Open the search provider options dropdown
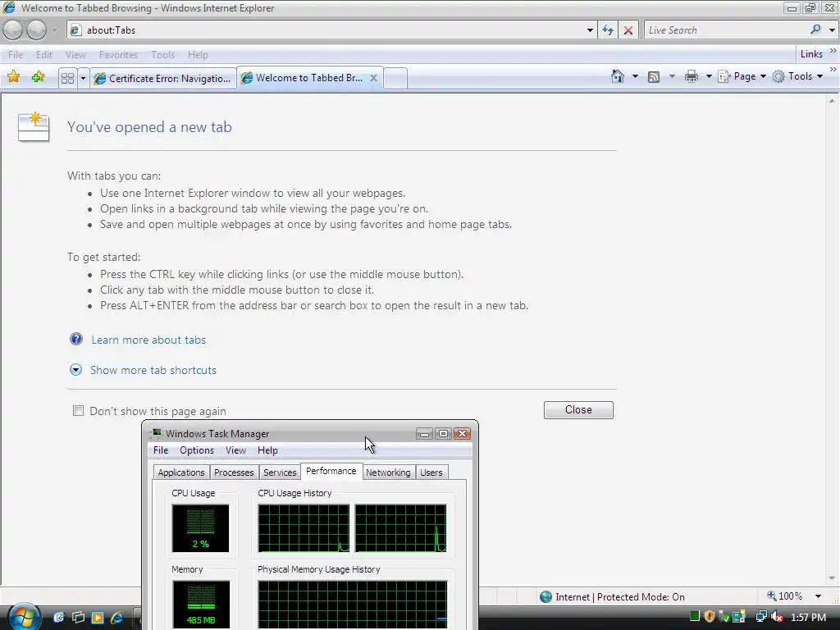840x630 pixels. 832,30
